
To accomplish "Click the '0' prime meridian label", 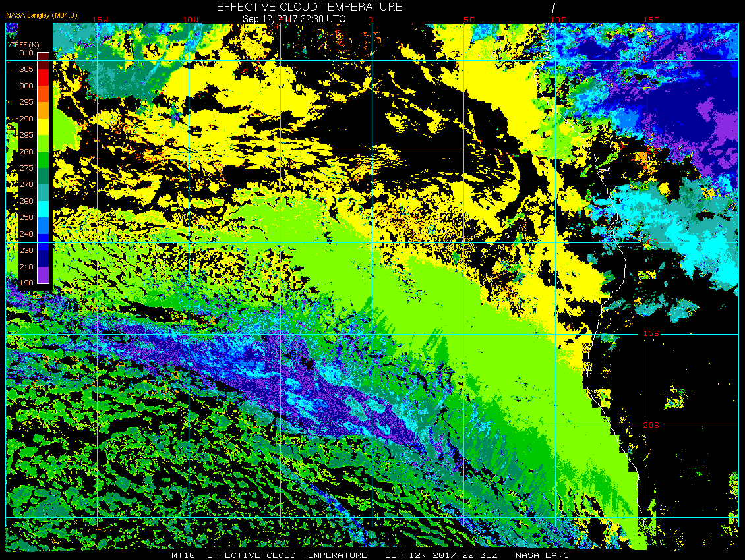I will coord(371,20).
